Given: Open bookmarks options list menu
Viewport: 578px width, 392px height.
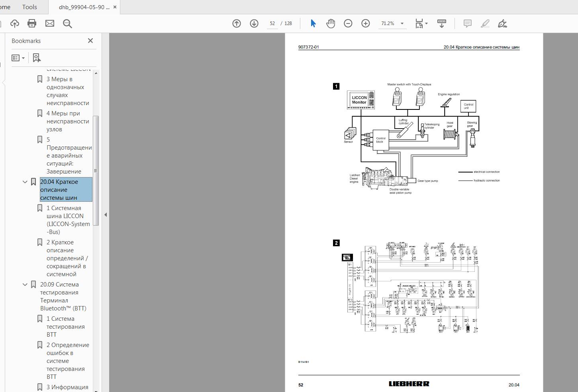Looking at the screenshot, I should (x=18, y=58).
